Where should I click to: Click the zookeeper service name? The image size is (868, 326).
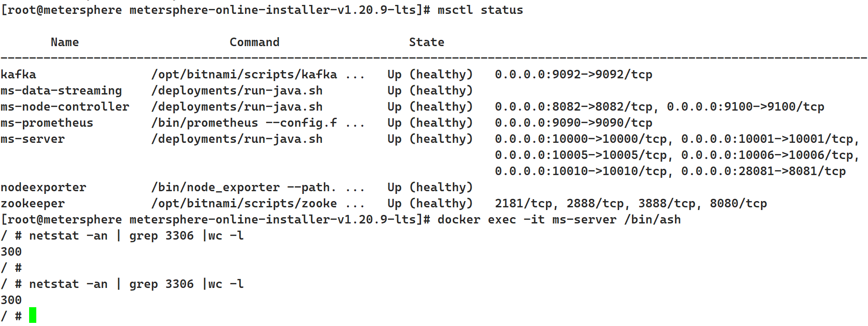(x=33, y=203)
